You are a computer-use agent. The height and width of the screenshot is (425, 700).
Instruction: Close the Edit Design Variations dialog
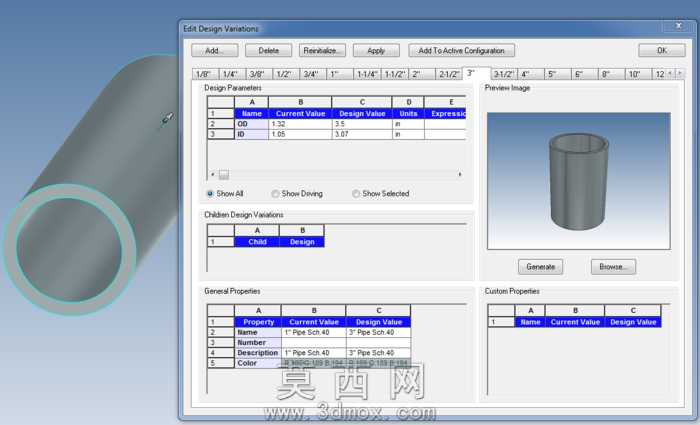point(679,26)
